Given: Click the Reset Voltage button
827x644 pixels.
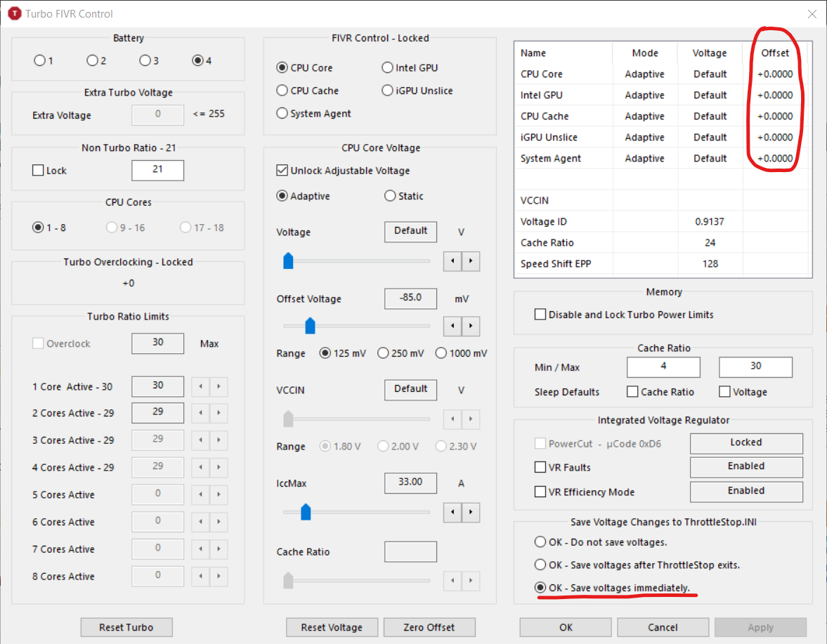Looking at the screenshot, I should 332,627.
